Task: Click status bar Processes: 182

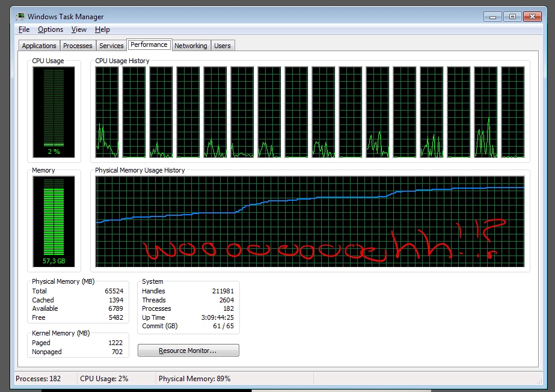Action: (x=38, y=379)
